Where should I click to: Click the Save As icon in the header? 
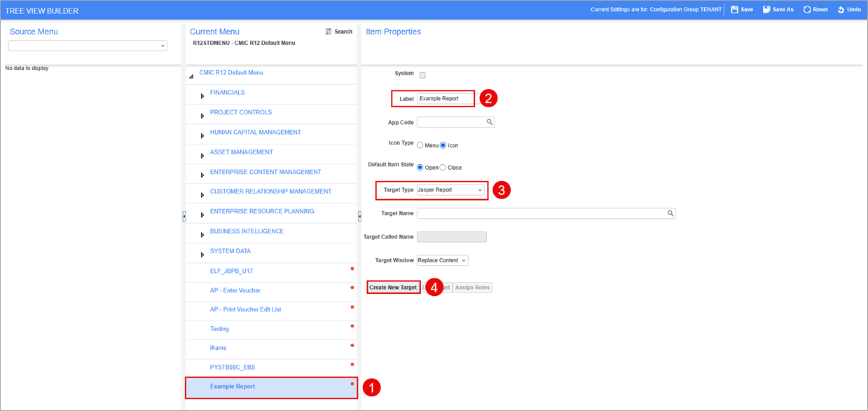(766, 10)
